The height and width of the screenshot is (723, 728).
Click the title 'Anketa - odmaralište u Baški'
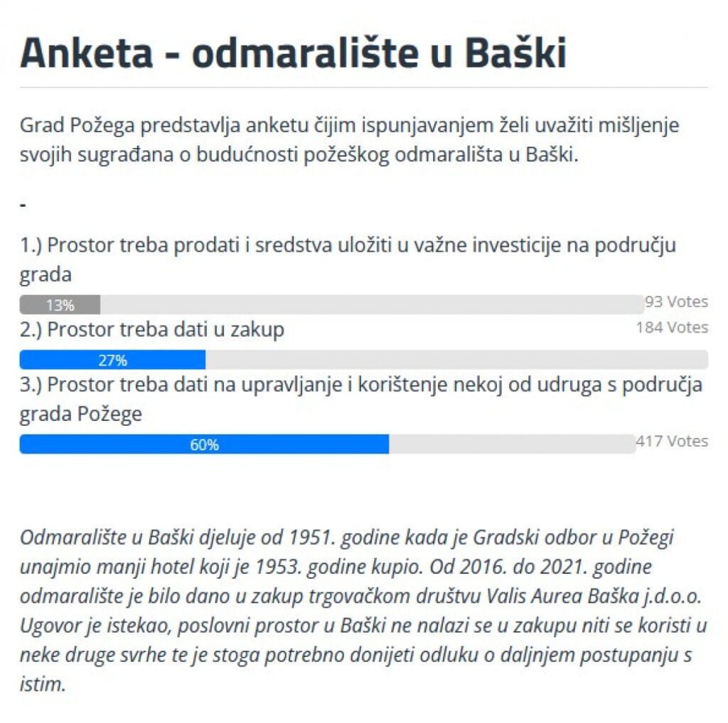(x=293, y=53)
